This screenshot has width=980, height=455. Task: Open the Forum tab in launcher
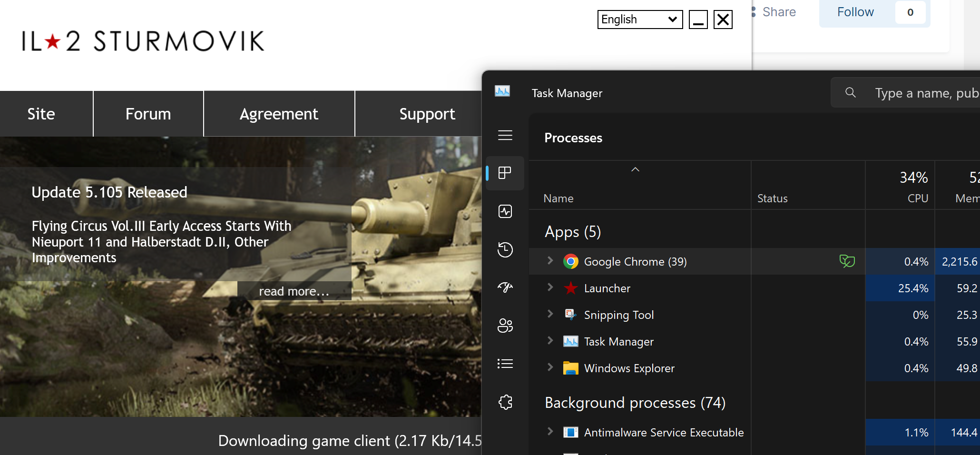[148, 114]
